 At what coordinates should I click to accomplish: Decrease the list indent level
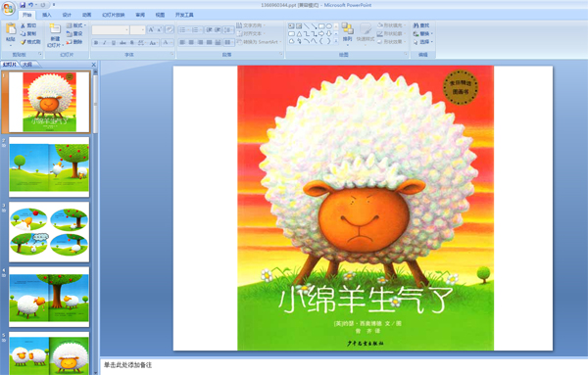point(210,29)
